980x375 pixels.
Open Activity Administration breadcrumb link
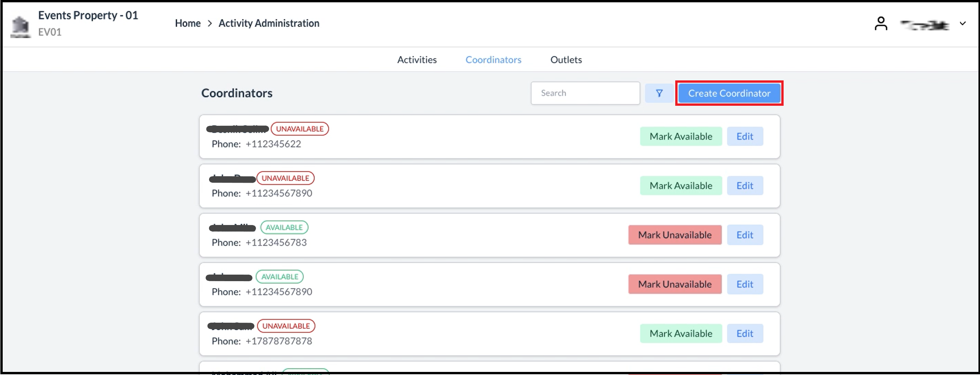coord(268,23)
